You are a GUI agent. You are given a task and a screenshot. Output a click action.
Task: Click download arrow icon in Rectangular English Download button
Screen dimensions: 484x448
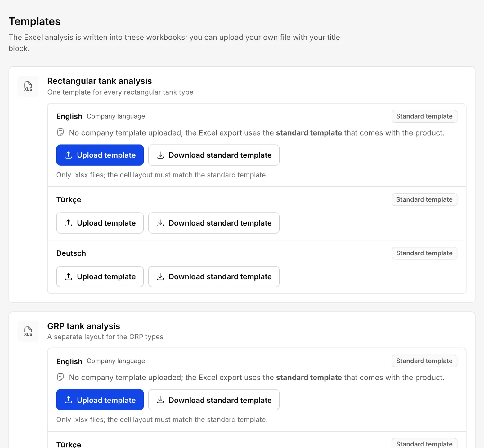click(160, 155)
